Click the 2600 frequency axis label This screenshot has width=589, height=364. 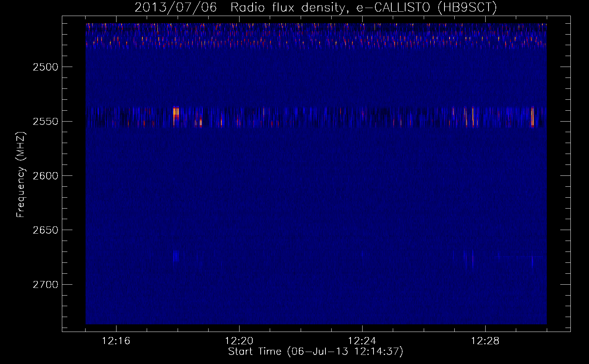tap(46, 176)
